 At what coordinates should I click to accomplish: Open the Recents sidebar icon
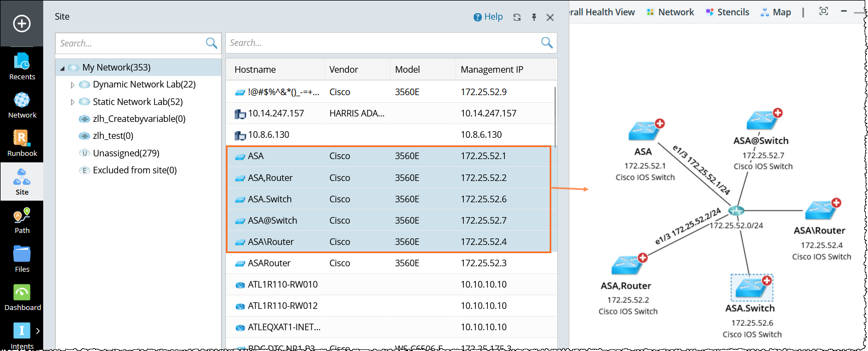pos(22,66)
